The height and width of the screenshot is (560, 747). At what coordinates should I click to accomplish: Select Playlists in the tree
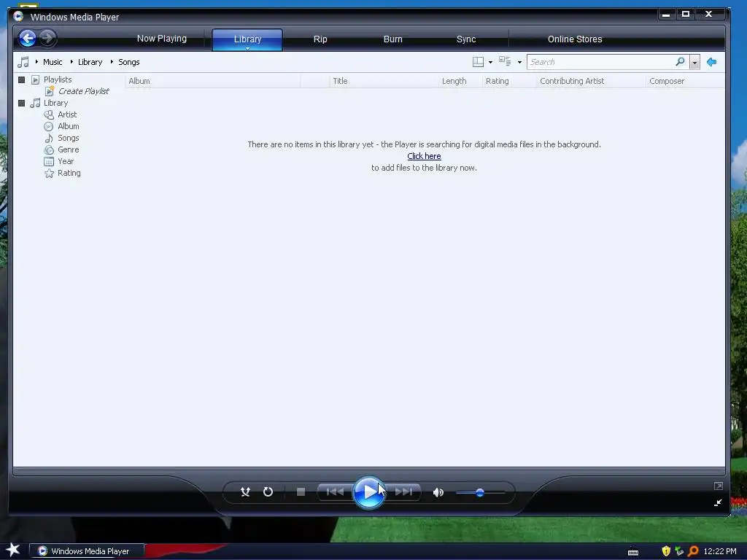[x=58, y=79]
